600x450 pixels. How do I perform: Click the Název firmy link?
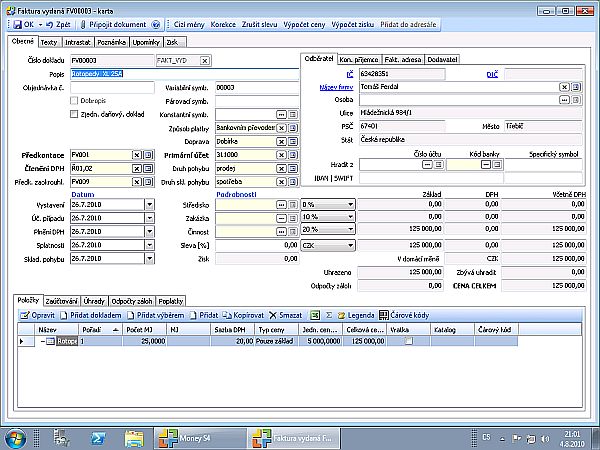click(336, 87)
